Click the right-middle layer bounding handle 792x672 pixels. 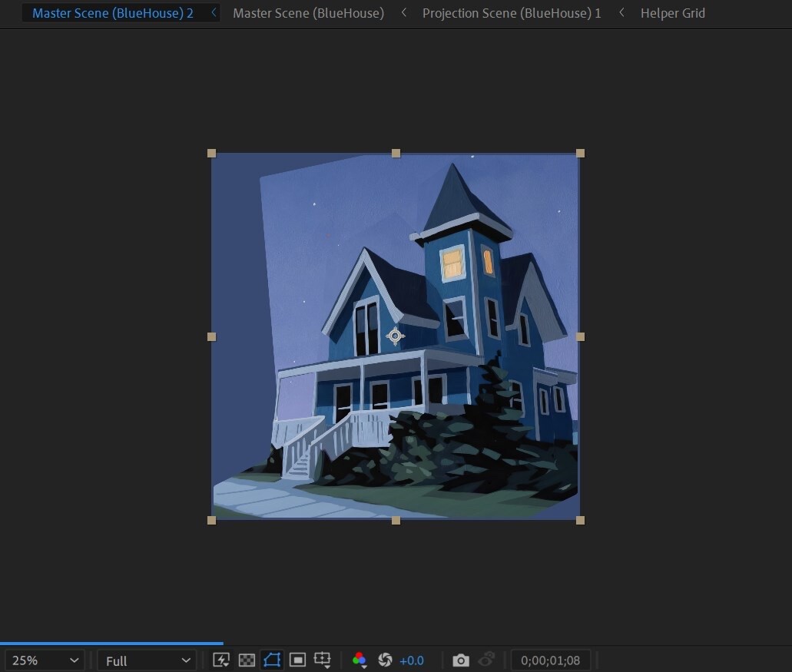[580, 336]
